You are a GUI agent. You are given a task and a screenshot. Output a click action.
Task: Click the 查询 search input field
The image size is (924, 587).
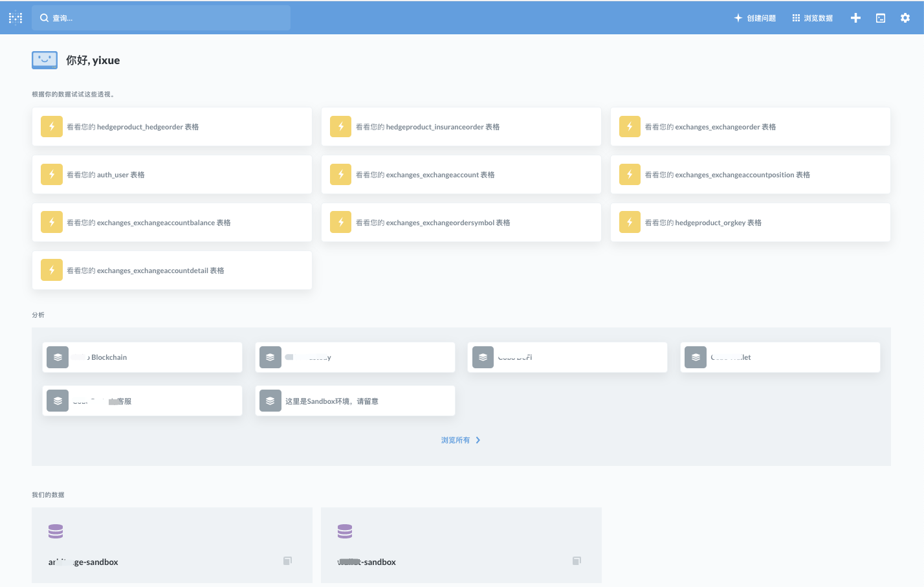162,17
